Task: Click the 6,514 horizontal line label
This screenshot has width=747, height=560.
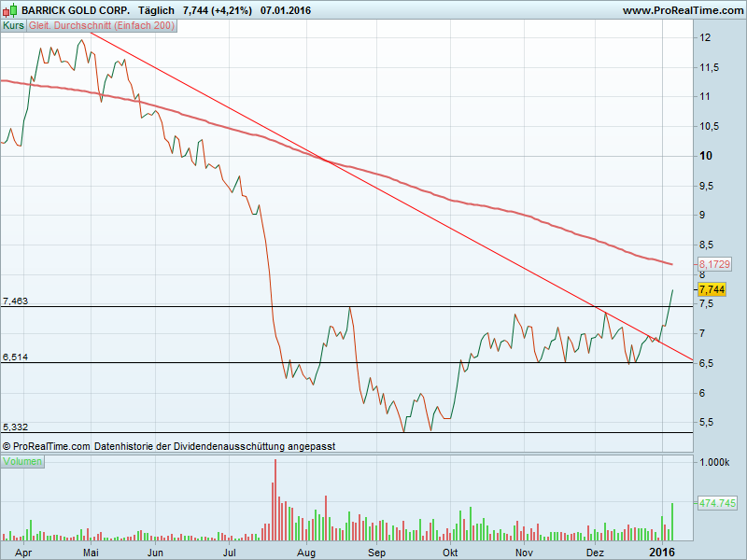Action: [x=16, y=357]
